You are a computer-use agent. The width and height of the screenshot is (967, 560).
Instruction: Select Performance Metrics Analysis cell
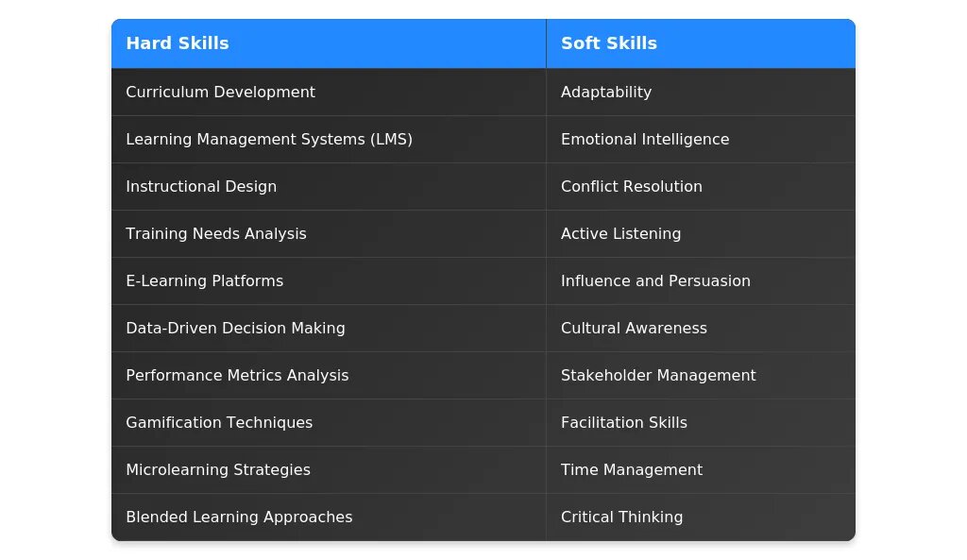(x=237, y=376)
